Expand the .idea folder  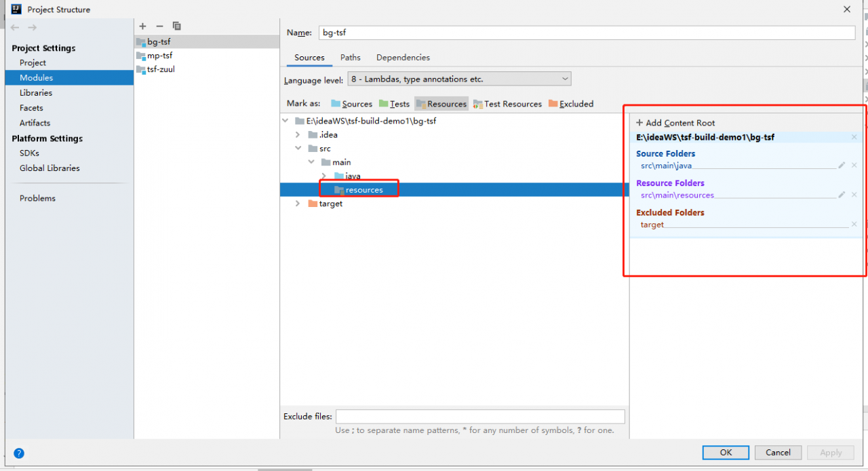tap(298, 134)
